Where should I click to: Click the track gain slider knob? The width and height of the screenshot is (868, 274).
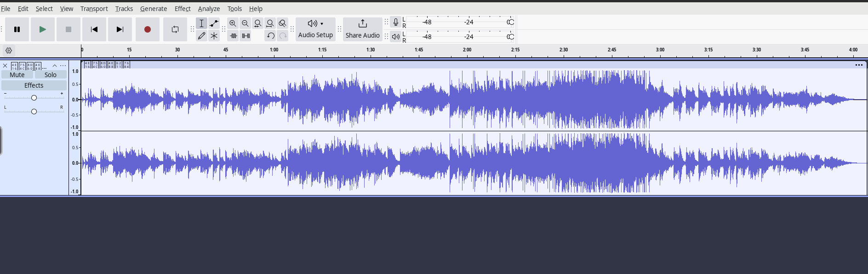coord(34,98)
